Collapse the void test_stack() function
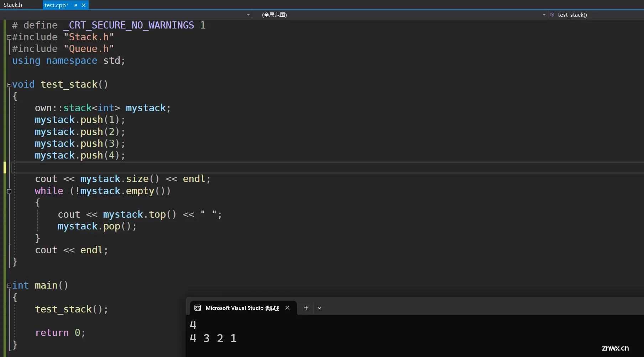Screen dimensions: 644x357 click(x=9, y=85)
